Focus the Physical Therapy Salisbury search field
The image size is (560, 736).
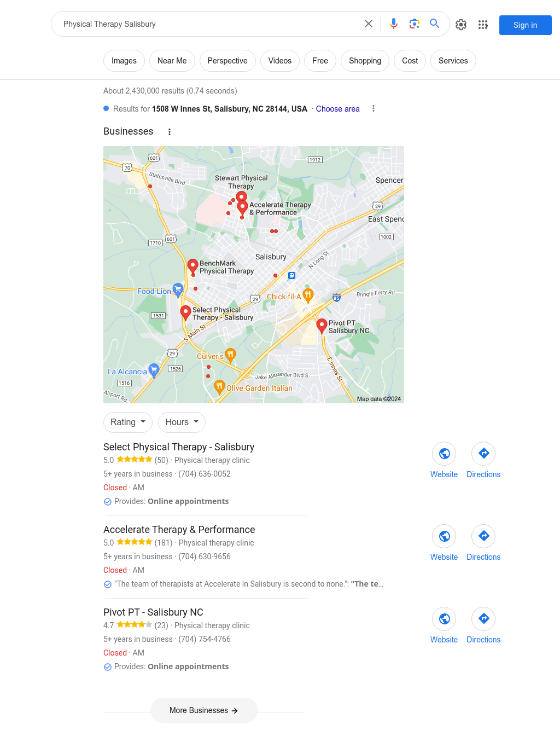tap(208, 24)
